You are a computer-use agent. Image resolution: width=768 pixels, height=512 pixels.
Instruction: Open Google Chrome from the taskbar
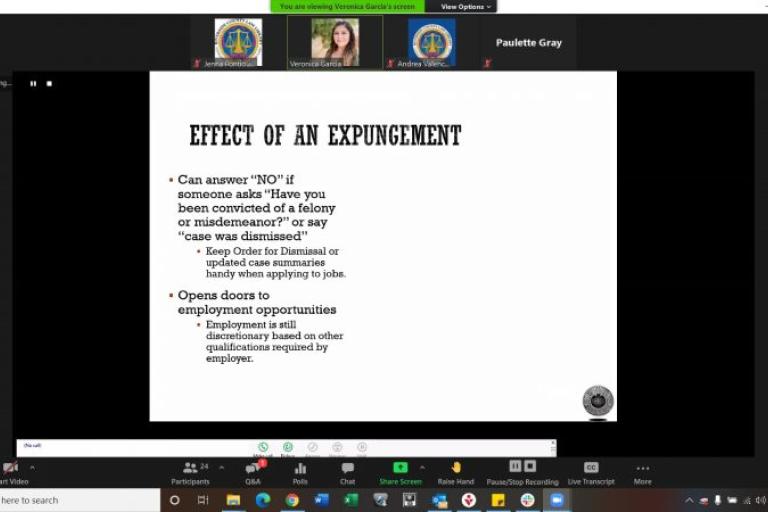(292, 500)
